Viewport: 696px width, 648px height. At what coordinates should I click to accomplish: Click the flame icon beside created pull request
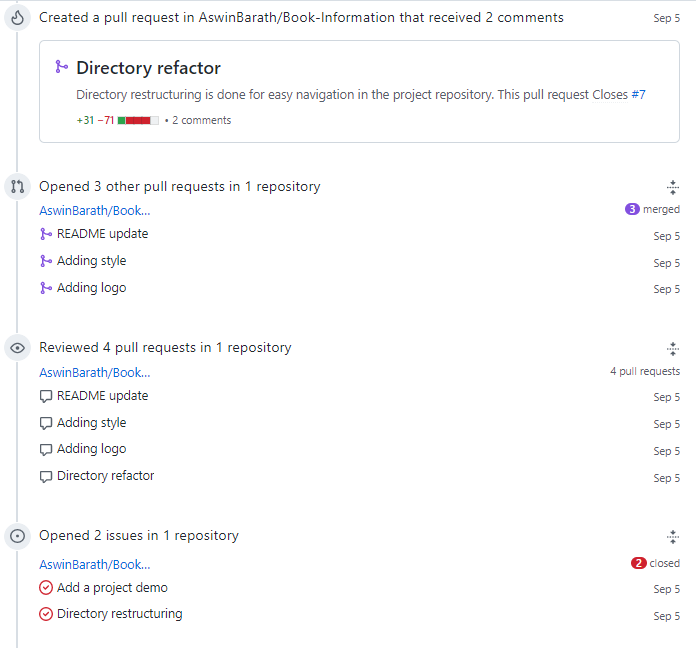click(17, 18)
